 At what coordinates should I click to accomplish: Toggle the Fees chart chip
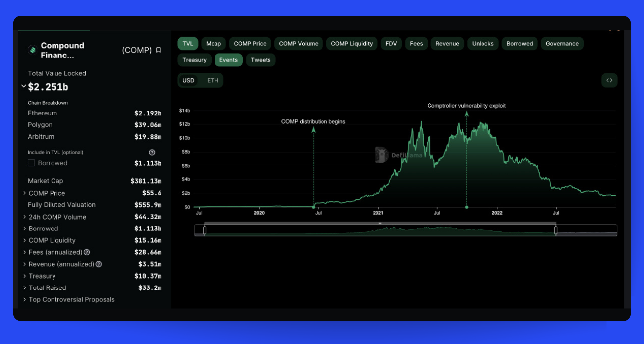pos(416,44)
